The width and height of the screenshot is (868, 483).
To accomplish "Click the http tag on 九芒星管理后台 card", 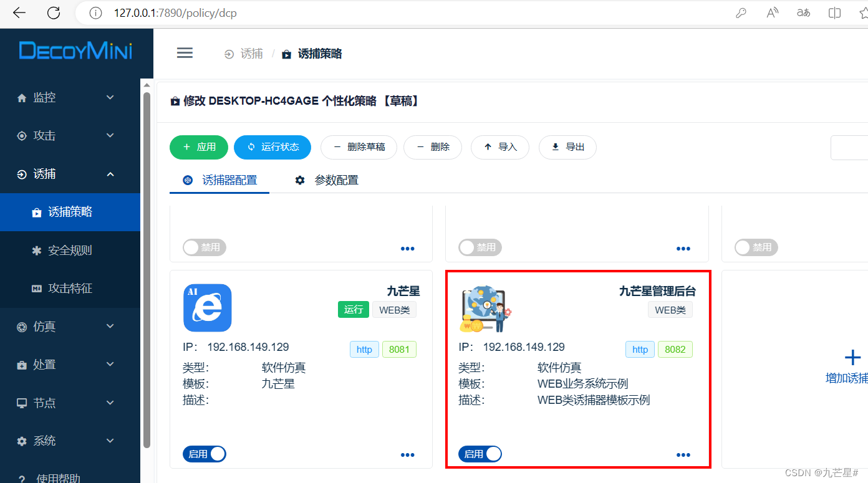I will coord(640,349).
